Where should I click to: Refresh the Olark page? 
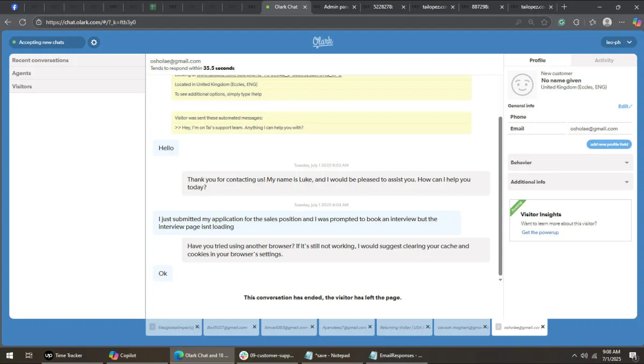click(x=23, y=22)
